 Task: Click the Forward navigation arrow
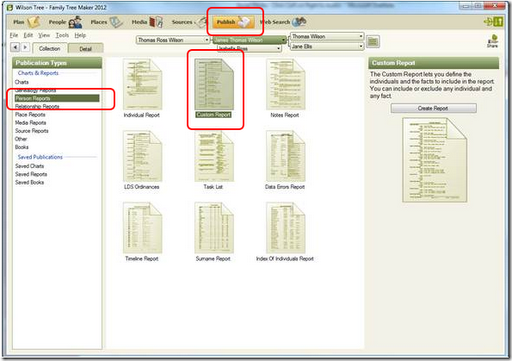click(x=25, y=47)
